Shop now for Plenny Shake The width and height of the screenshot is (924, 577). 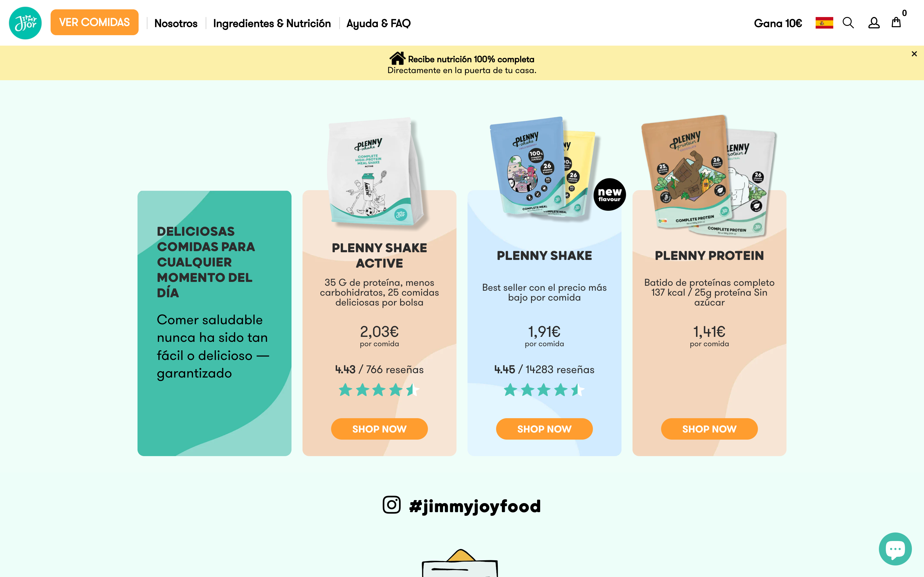(544, 429)
